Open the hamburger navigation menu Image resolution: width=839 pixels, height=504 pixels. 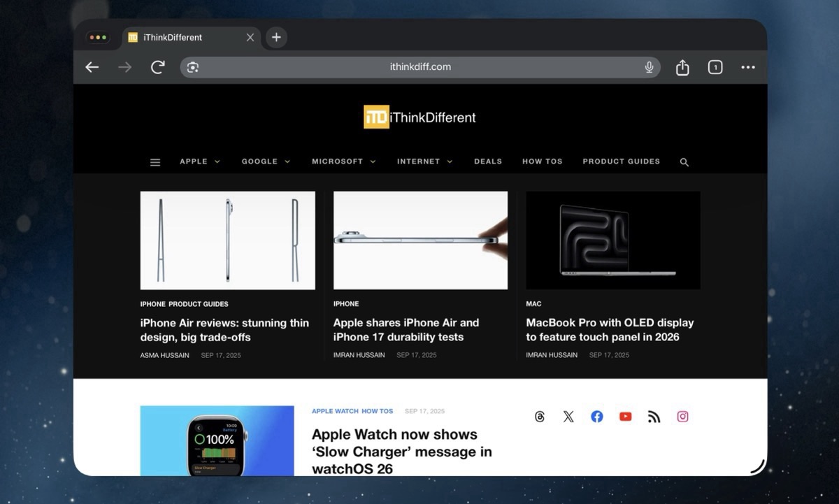(155, 161)
